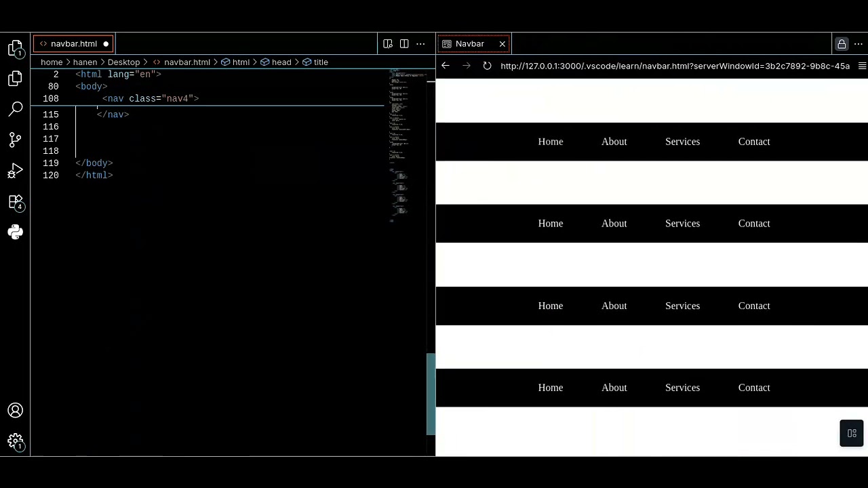Click Home in the fourth navbar
868x488 pixels.
[x=551, y=388]
